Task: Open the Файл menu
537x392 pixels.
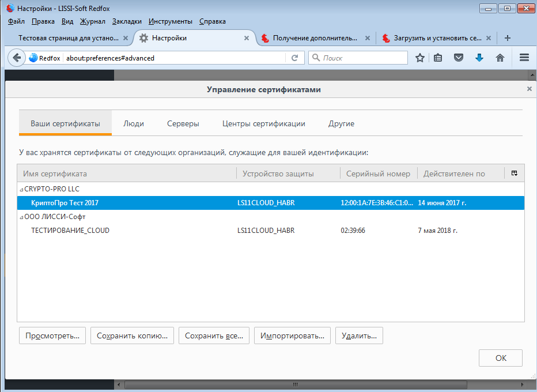Action: pyautogui.click(x=16, y=21)
